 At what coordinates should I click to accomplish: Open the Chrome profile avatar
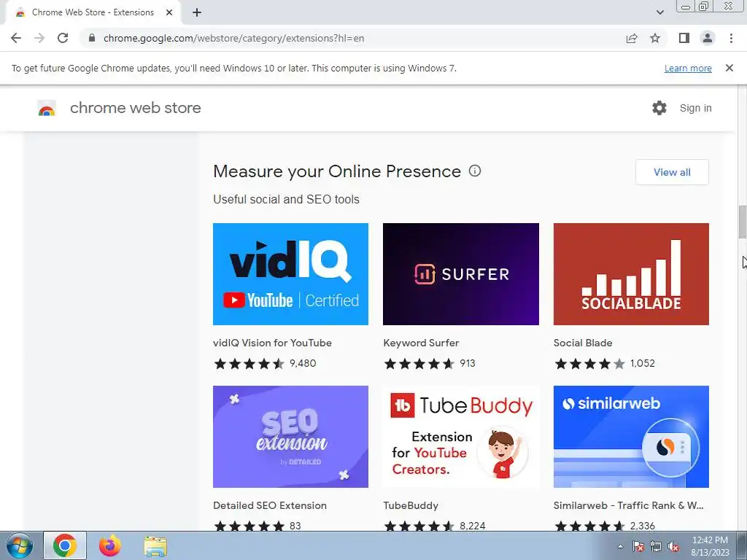708,38
